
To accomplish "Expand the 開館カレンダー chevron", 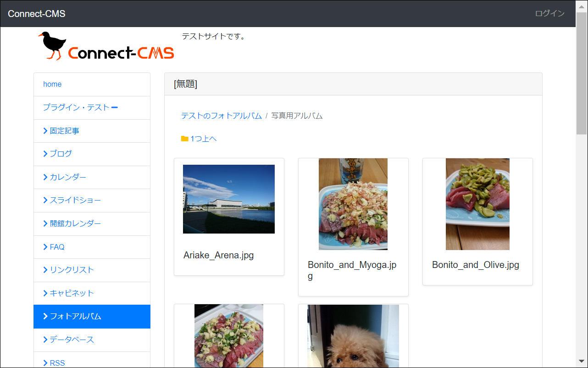I will [x=45, y=223].
